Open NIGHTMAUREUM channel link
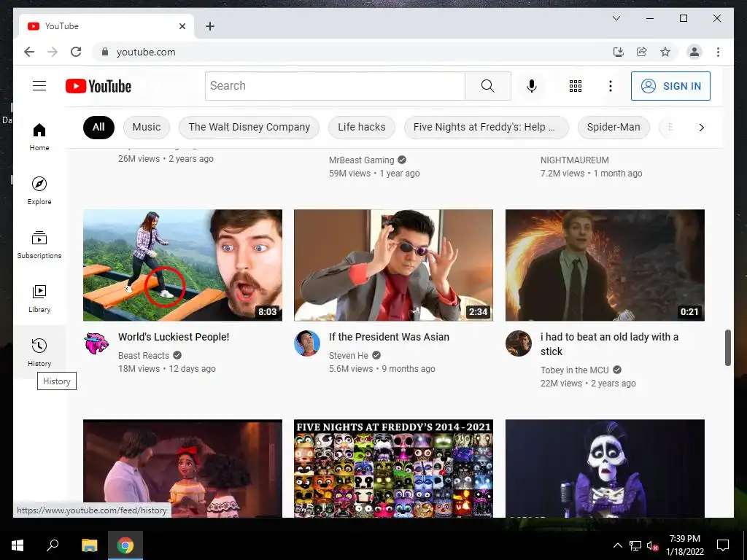The image size is (747, 560). pos(575,160)
